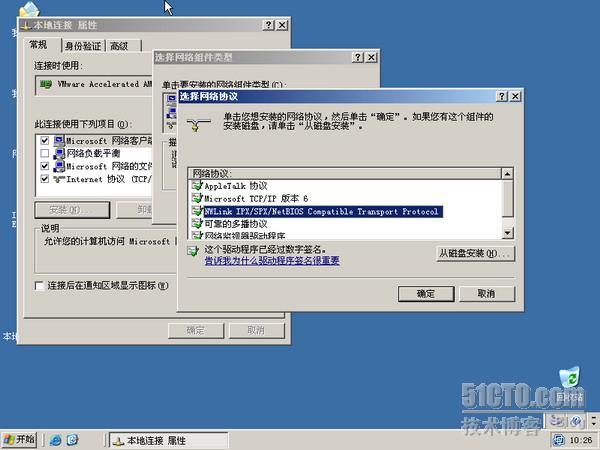Select NWLink IPX/SPX/NetBIOS Compatible Transport Protocol
This screenshot has width=600, height=450.
point(323,212)
